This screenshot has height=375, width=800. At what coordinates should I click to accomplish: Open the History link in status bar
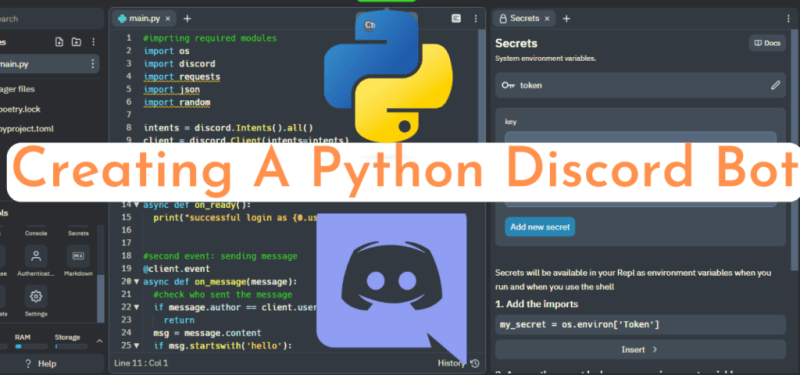[451, 363]
